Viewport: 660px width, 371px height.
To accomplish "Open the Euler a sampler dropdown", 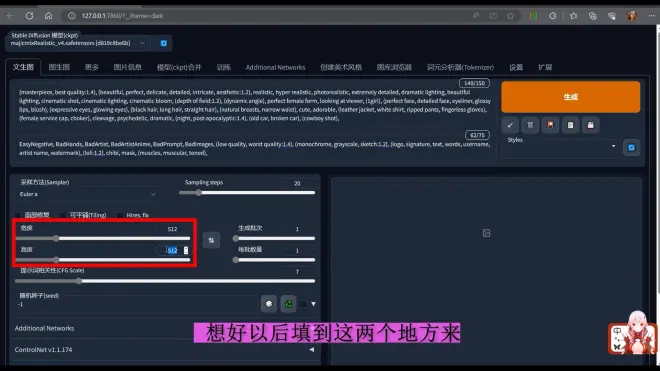I will click(x=88, y=194).
